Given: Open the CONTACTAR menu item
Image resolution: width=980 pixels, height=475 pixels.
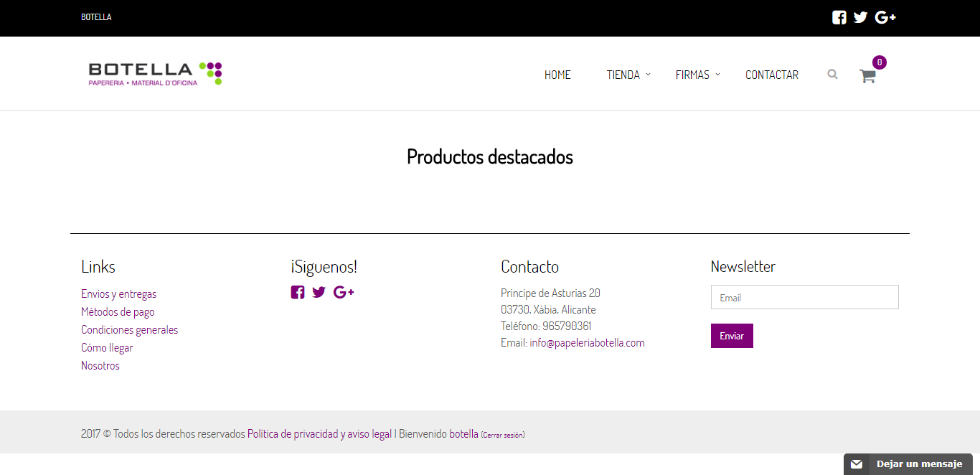Looking at the screenshot, I should coord(771,75).
